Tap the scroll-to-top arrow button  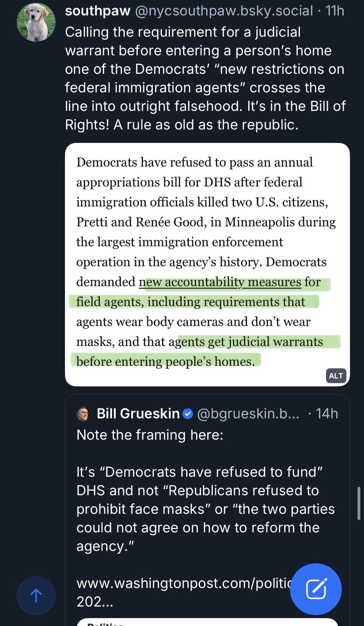[x=36, y=595]
